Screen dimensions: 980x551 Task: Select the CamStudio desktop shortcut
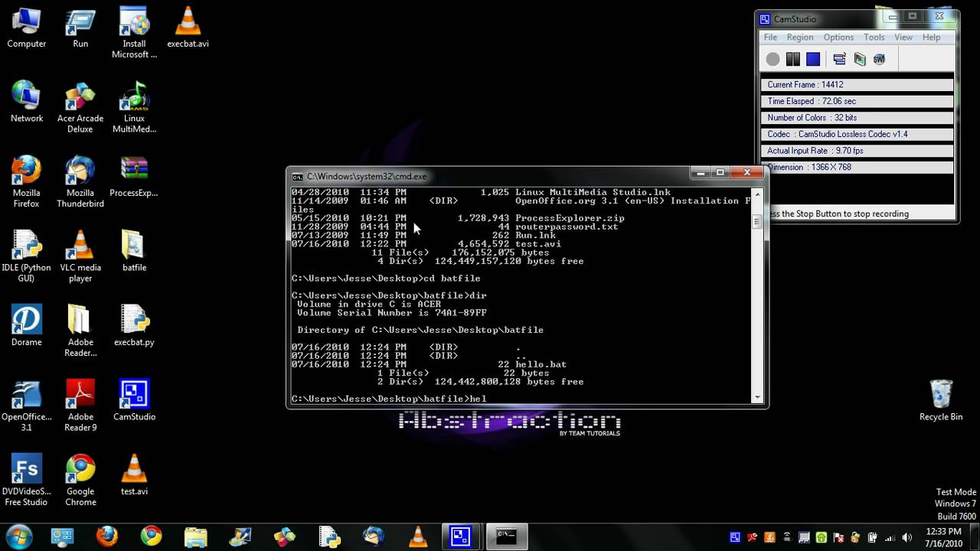click(134, 399)
